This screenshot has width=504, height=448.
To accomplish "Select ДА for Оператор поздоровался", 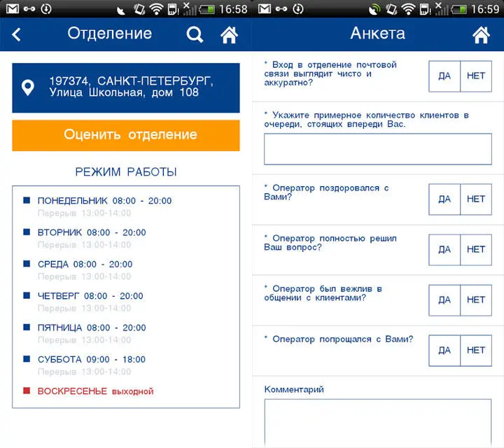I will 444,199.
